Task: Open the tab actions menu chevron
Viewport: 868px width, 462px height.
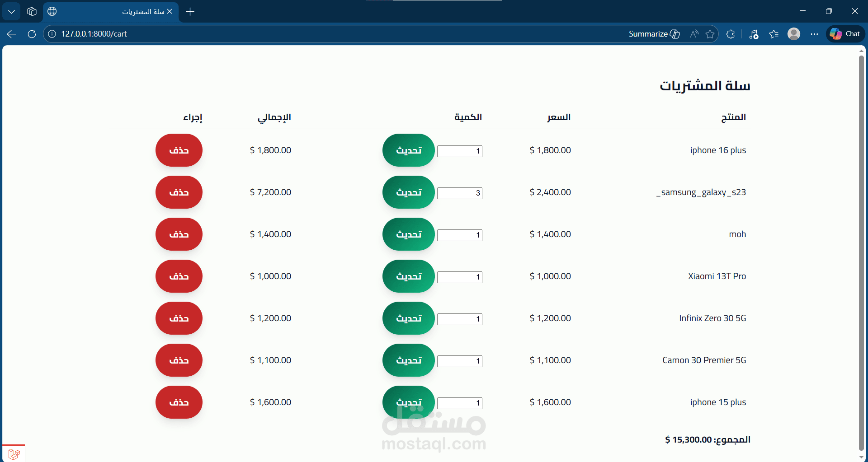Action: 11,11
